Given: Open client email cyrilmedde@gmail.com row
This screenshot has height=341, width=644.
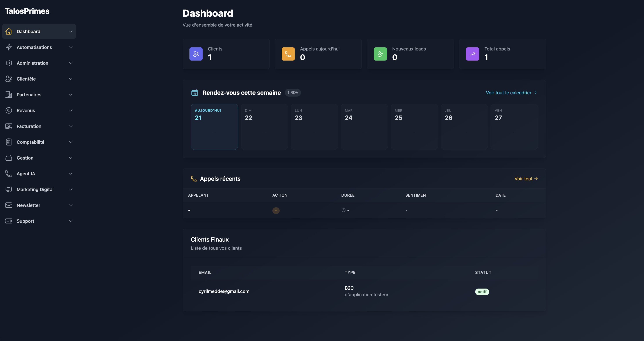Looking at the screenshot, I should coord(224,291).
